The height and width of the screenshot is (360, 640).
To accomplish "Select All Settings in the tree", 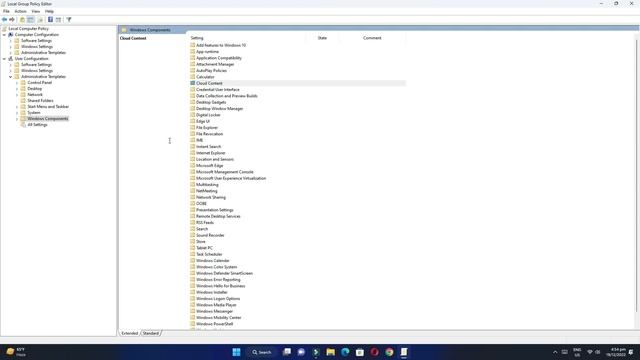I will pyautogui.click(x=37, y=125).
